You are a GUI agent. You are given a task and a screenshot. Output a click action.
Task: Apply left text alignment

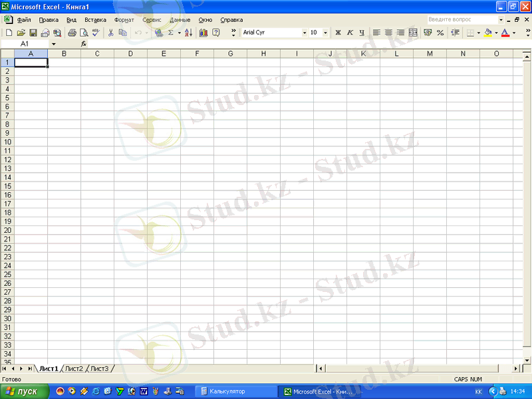(x=376, y=33)
